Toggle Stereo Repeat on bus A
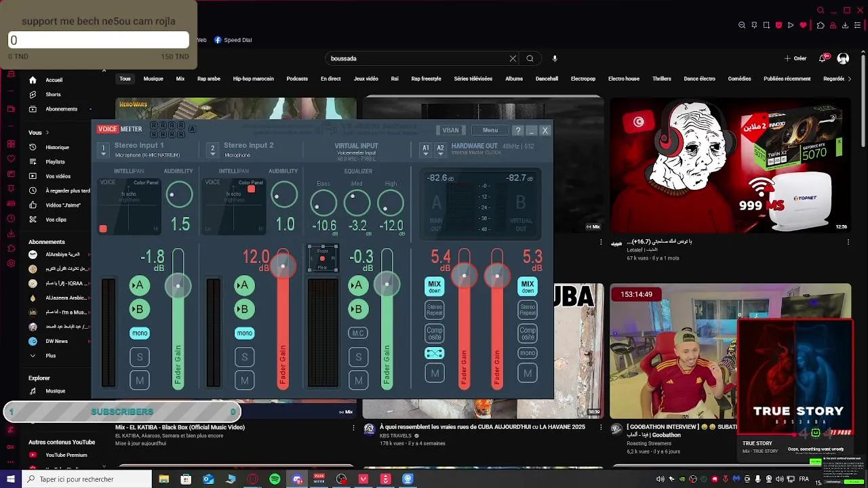The image size is (868, 488). pos(435,310)
